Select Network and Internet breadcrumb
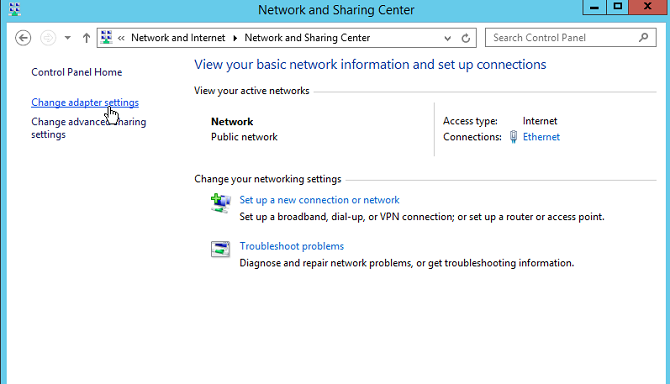Image resolution: width=670 pixels, height=384 pixels. click(178, 38)
